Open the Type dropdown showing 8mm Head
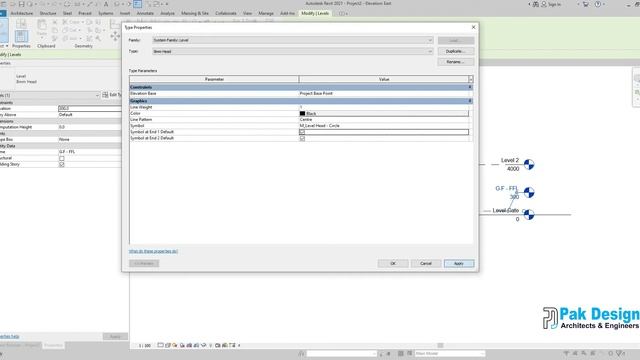Viewport: 640px width, 360px height. pyautogui.click(x=293, y=51)
